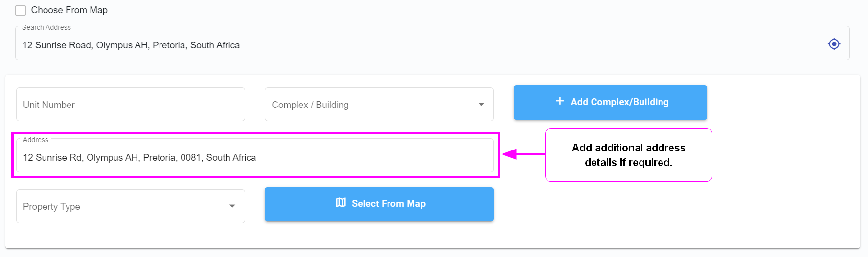The height and width of the screenshot is (257, 868).
Task: Click the Complex / Building dropdown arrow
Action: coord(481,105)
